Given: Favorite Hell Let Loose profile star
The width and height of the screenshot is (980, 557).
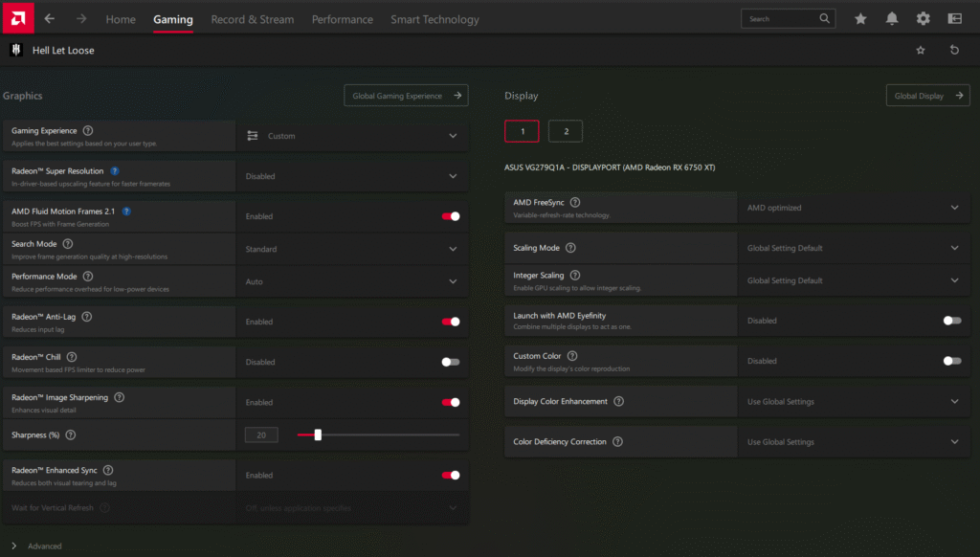Looking at the screenshot, I should click(x=921, y=50).
